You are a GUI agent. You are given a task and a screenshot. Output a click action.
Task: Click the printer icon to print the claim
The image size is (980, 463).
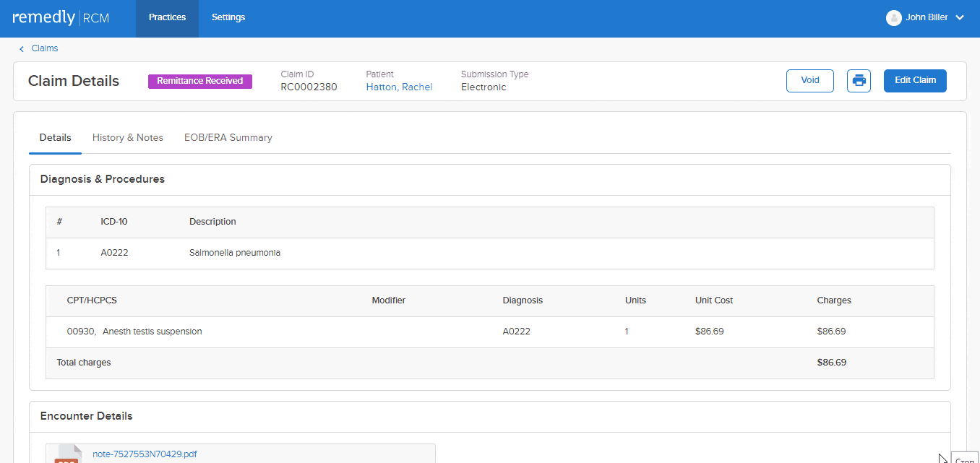coord(859,81)
